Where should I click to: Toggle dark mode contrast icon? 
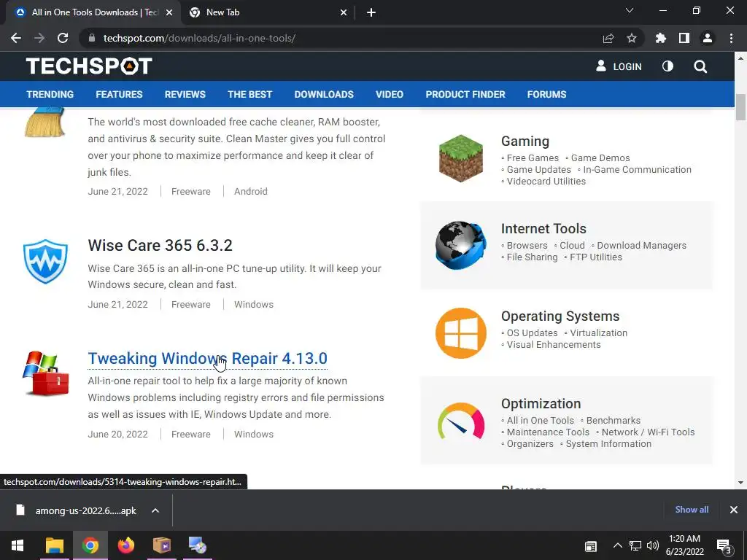668,66
